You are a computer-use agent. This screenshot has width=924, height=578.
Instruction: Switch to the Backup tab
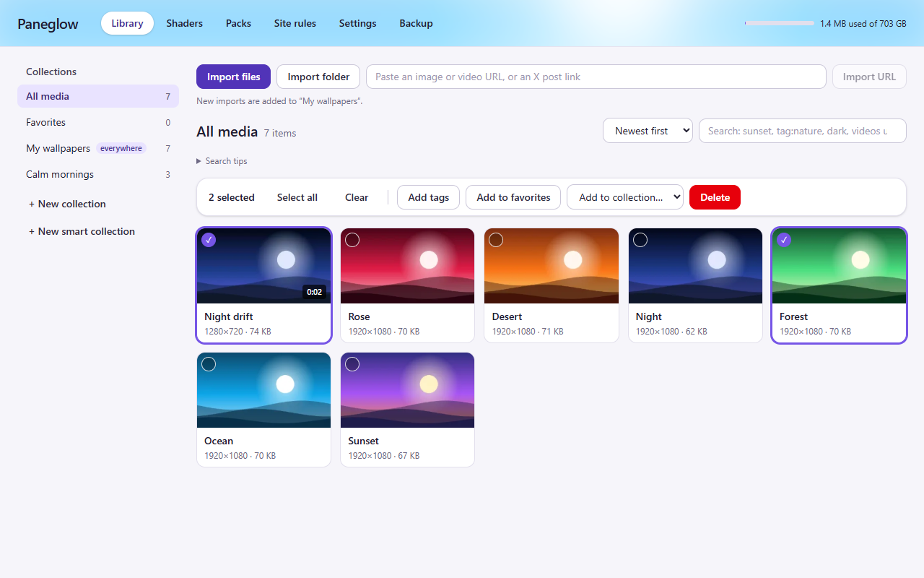click(x=416, y=23)
